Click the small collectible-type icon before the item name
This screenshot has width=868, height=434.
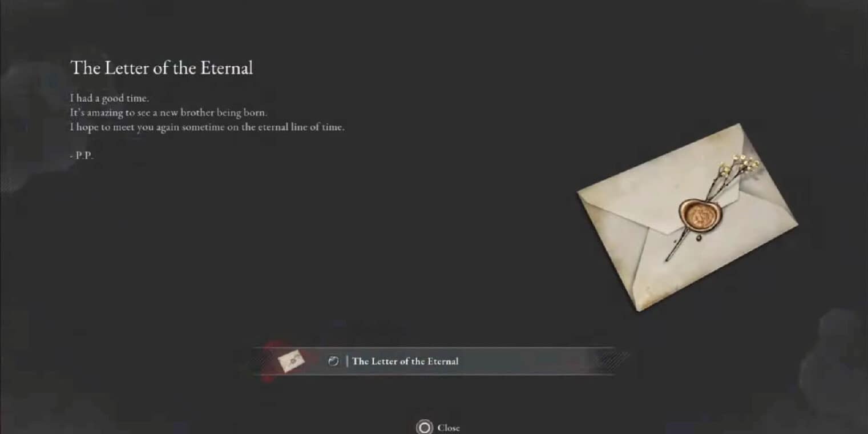click(x=334, y=361)
